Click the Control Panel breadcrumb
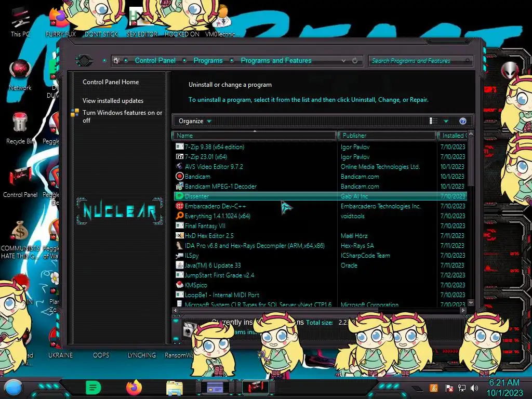532x399 pixels. coord(155,60)
